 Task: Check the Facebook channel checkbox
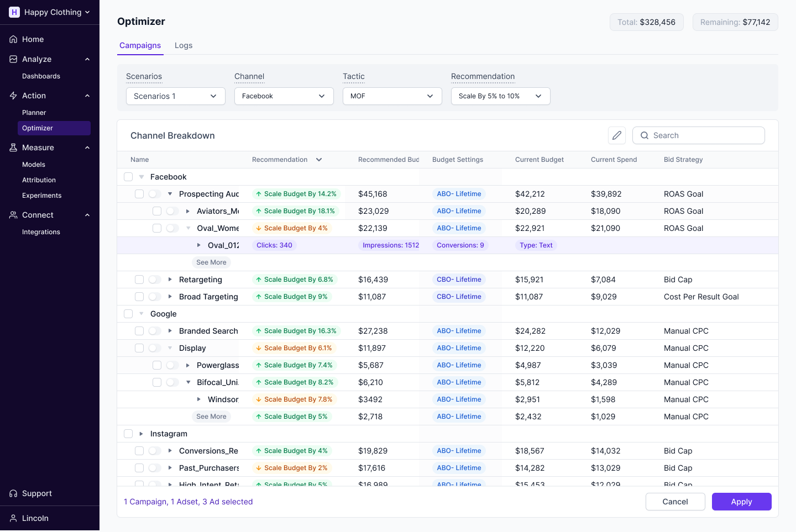coord(128,177)
